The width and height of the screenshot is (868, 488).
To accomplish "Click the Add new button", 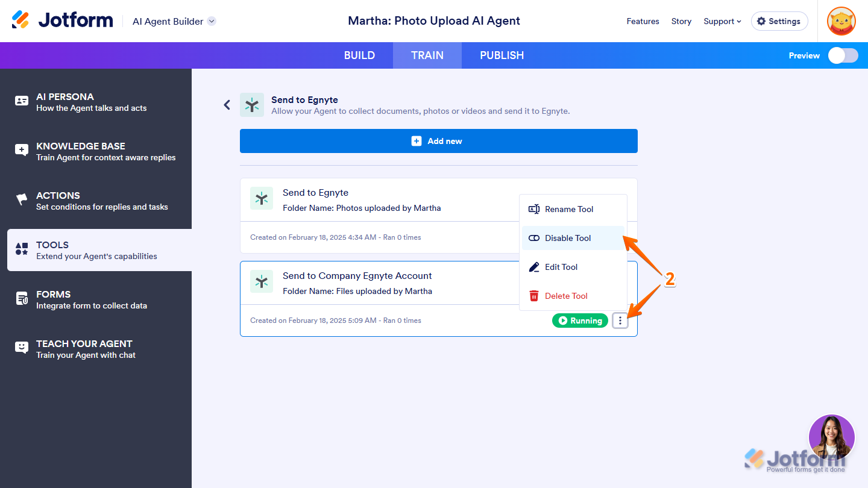I will point(438,141).
